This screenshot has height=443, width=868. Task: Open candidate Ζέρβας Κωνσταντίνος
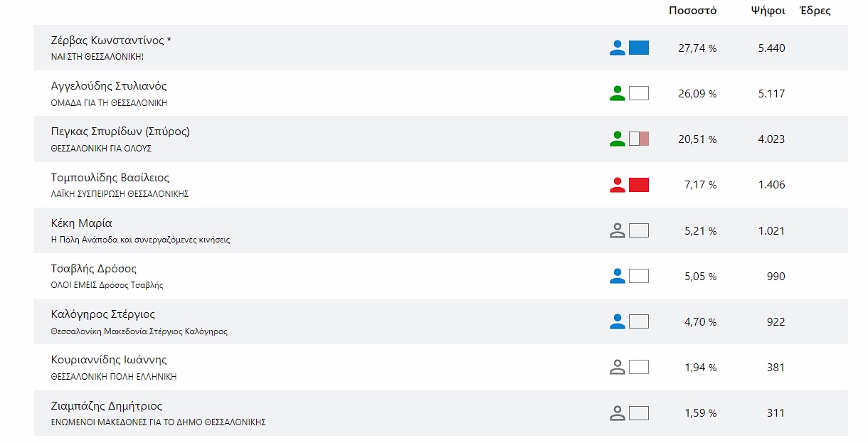(111, 41)
